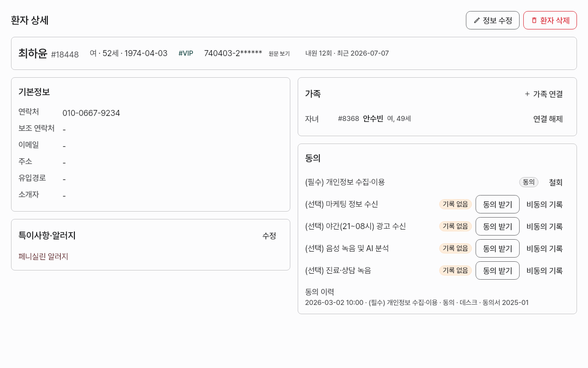This screenshot has width=588, height=368.
Task: Click 비동의 기록 for 음성 녹음 및 AI 분석
Action: click(545, 248)
